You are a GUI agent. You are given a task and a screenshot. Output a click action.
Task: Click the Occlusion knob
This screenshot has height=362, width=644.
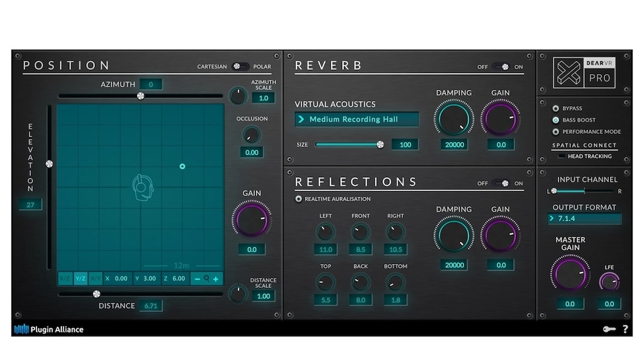[x=252, y=134]
